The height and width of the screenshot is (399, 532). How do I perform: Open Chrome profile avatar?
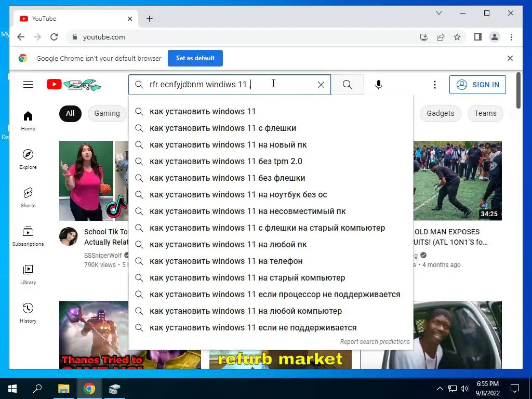tap(495, 37)
